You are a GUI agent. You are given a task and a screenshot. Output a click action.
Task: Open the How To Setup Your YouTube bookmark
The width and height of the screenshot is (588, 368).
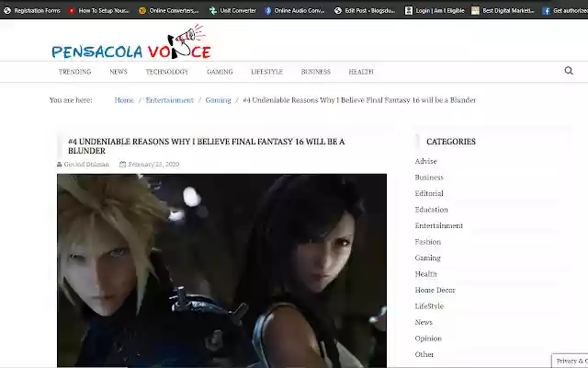98,10
